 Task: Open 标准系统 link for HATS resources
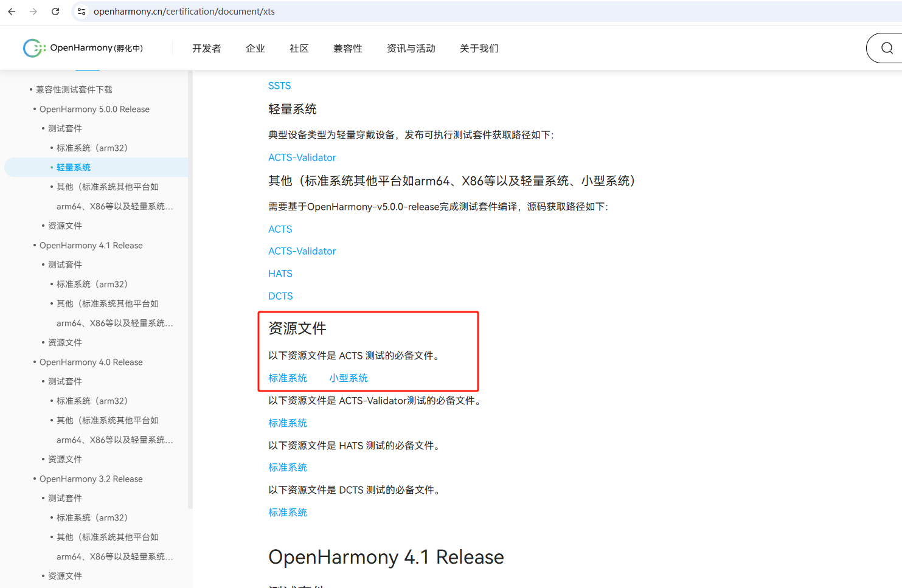point(288,468)
